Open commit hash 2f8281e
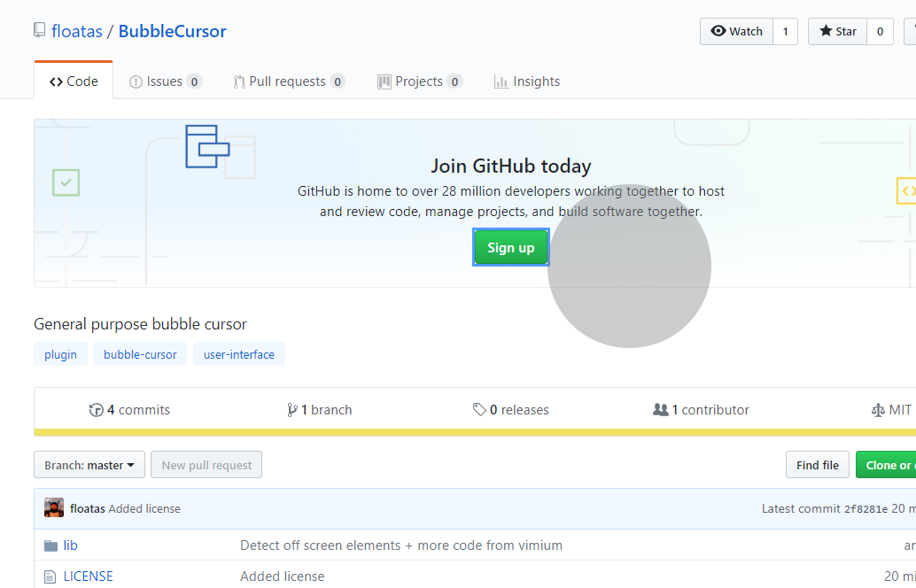Image resolution: width=916 pixels, height=588 pixels. click(866, 509)
